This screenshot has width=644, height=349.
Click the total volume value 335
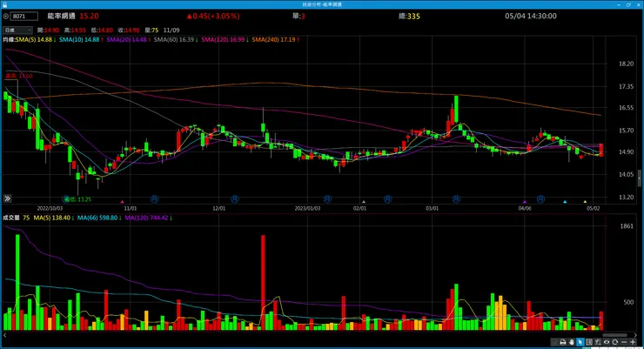(x=413, y=17)
